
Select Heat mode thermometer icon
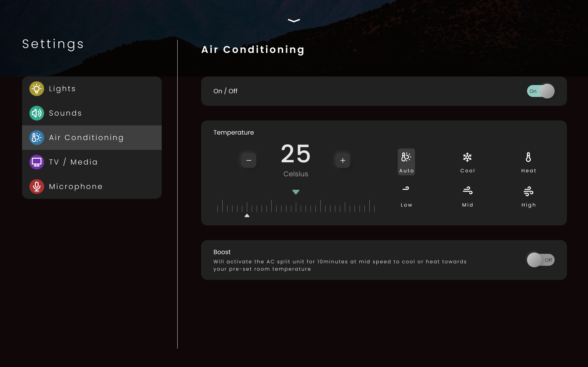click(528, 157)
